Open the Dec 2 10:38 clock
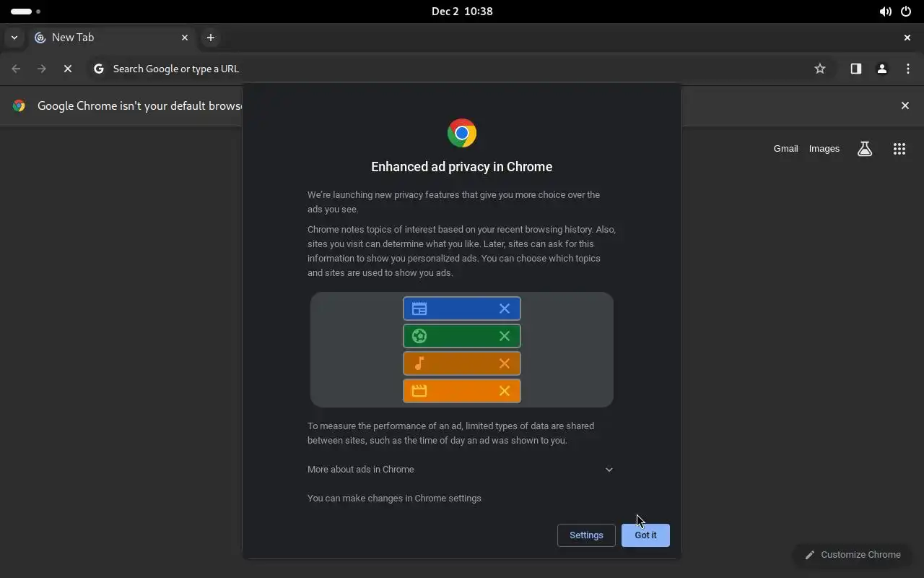 click(462, 12)
